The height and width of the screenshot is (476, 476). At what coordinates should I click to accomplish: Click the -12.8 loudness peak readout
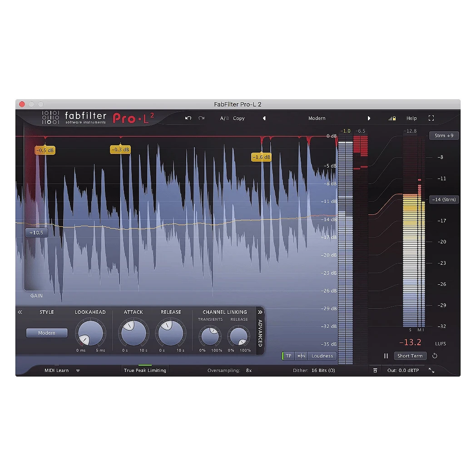pos(410,131)
